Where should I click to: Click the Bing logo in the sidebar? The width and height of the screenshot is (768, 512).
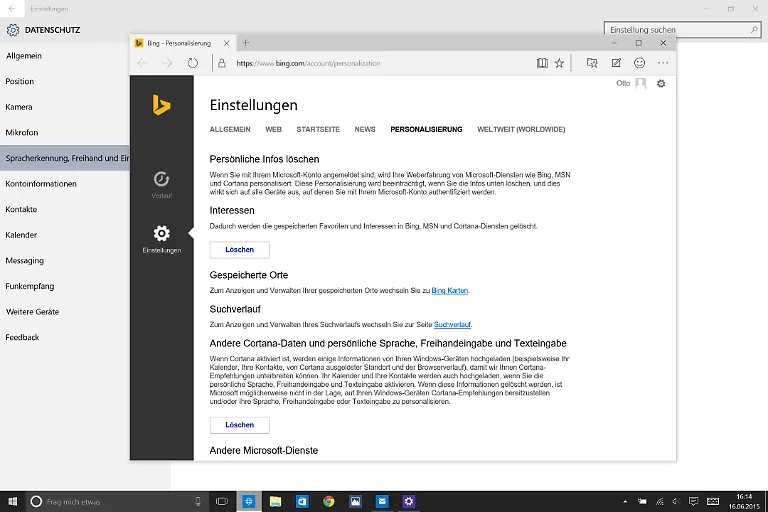coord(161,104)
